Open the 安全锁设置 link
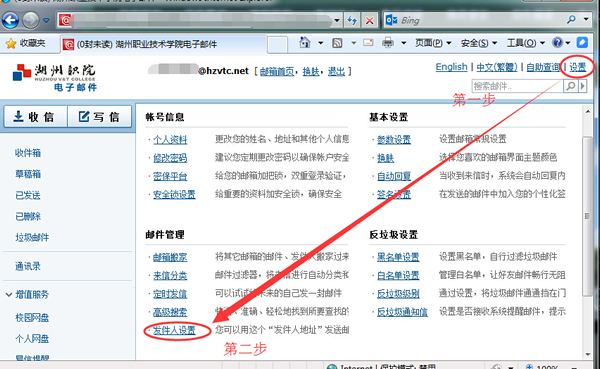Screen dimensions: 600x369 click(174, 195)
